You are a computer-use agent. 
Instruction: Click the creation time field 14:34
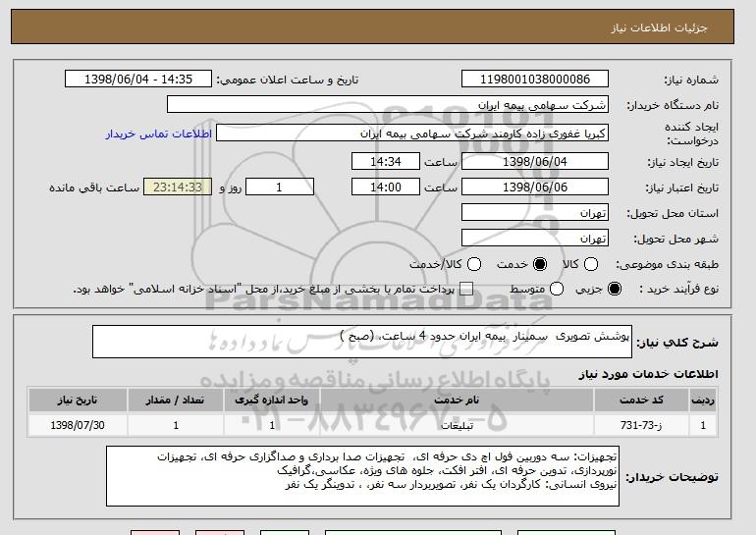tap(386, 161)
